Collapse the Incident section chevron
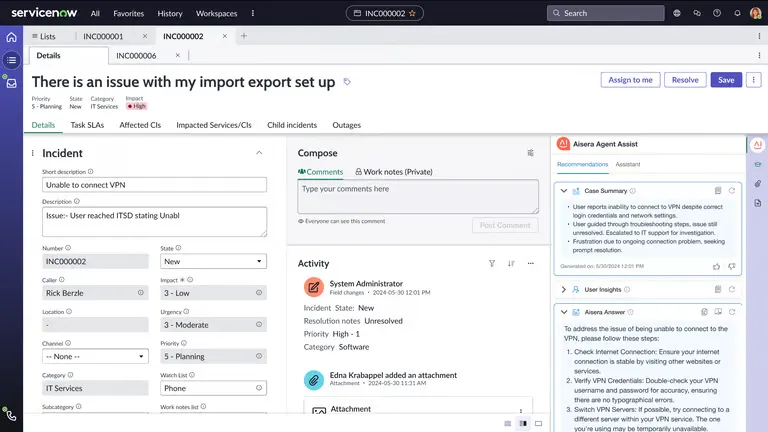The width and height of the screenshot is (768, 432). [259, 153]
